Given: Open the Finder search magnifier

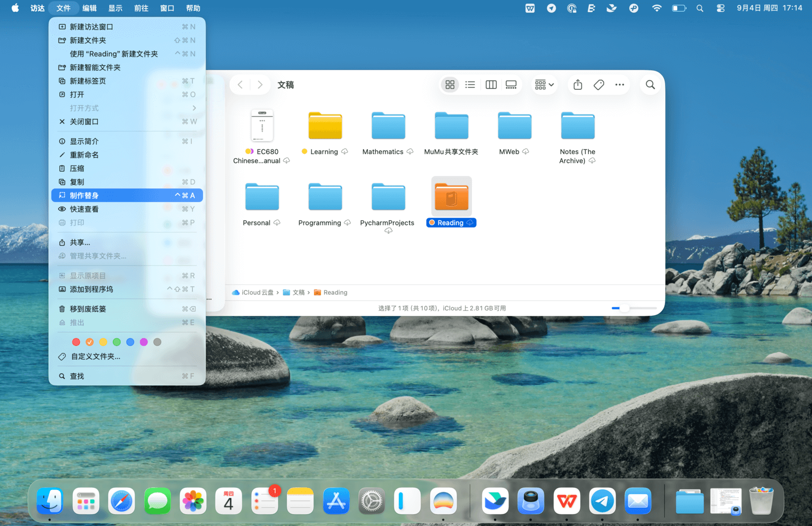Looking at the screenshot, I should [x=650, y=85].
